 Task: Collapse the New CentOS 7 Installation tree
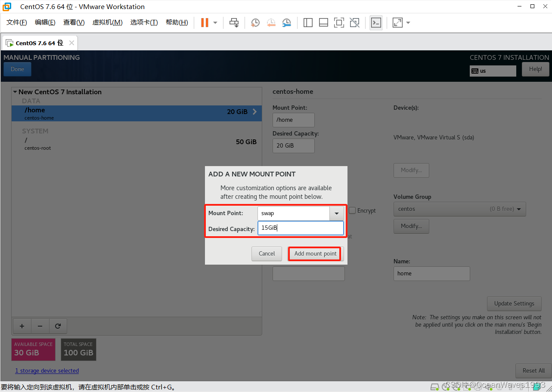pyautogui.click(x=15, y=92)
